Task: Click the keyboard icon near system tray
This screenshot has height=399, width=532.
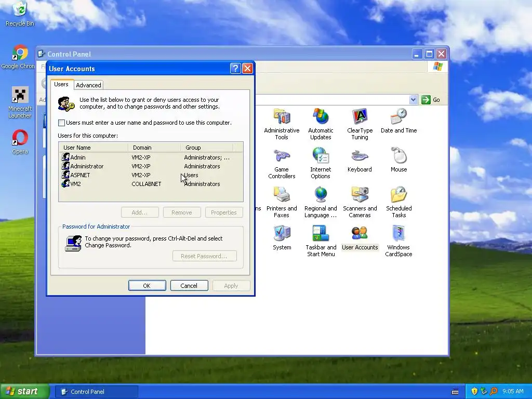Action: pyautogui.click(x=455, y=392)
